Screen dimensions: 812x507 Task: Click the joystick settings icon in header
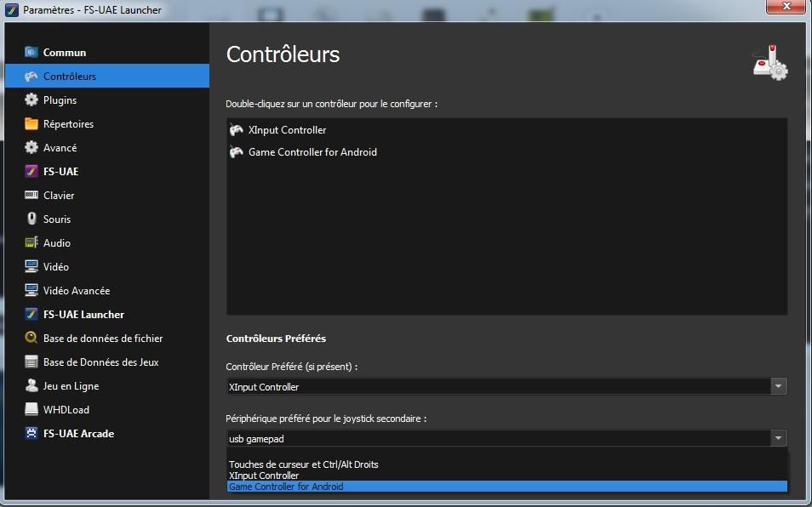pyautogui.click(x=770, y=63)
